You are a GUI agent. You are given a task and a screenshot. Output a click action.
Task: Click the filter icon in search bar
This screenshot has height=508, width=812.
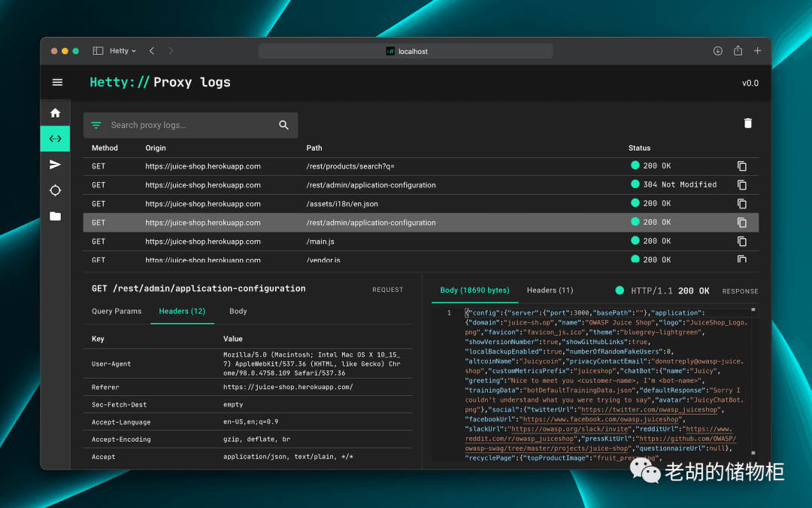click(96, 125)
